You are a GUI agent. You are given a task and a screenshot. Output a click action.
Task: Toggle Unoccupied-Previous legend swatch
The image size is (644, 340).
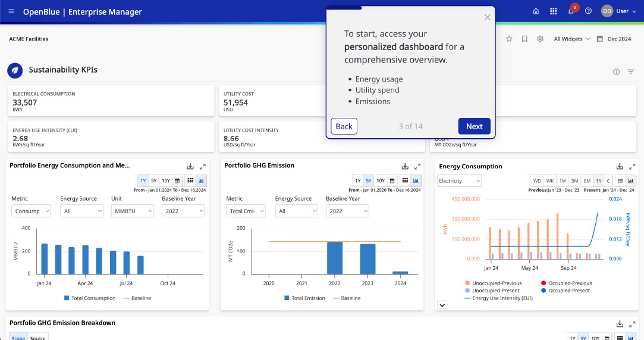468,283
